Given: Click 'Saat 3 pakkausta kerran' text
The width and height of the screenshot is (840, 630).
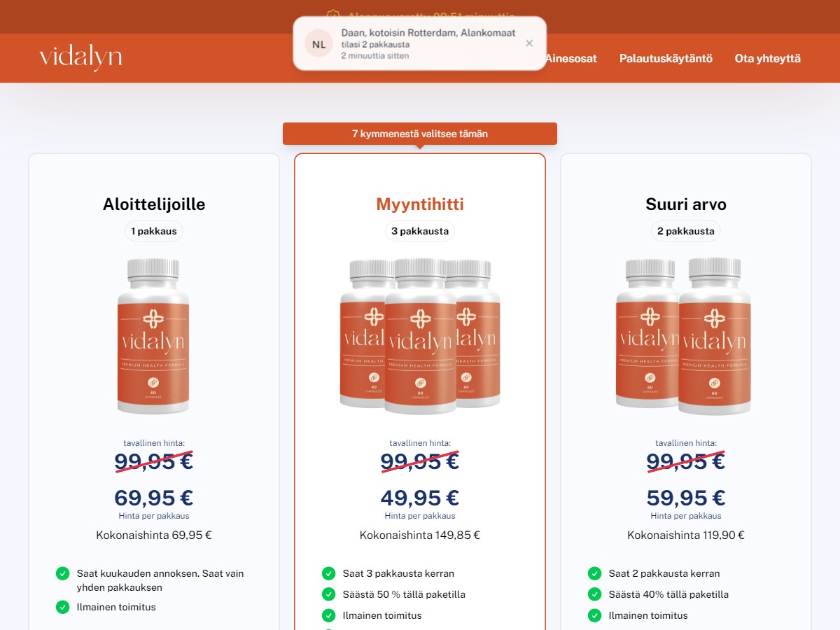Looking at the screenshot, I should point(398,573).
